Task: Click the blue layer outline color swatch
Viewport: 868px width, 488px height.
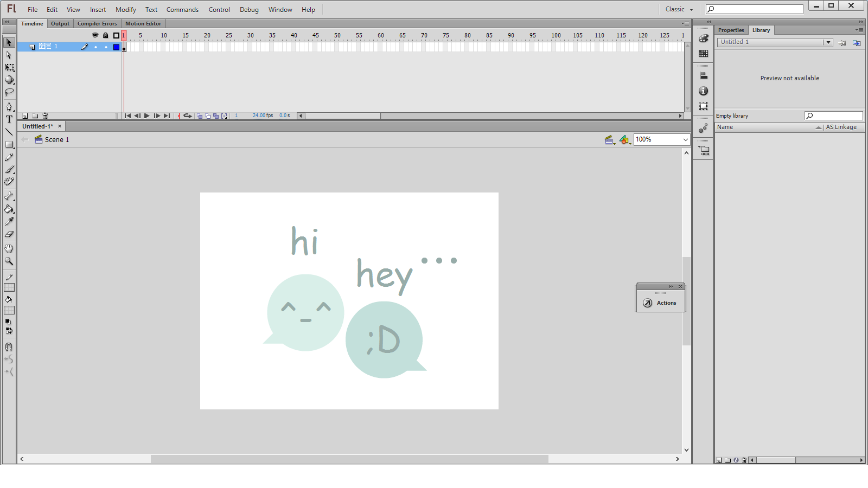Action: coord(116,47)
